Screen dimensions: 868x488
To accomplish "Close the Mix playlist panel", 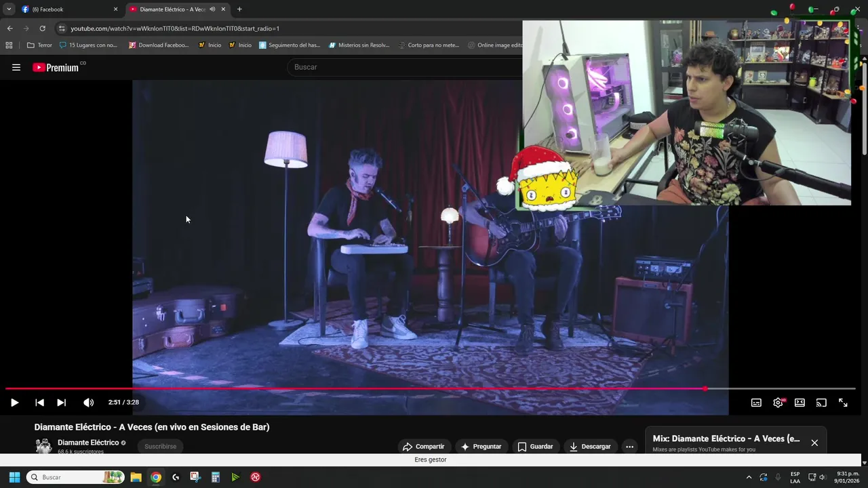I will pyautogui.click(x=814, y=443).
